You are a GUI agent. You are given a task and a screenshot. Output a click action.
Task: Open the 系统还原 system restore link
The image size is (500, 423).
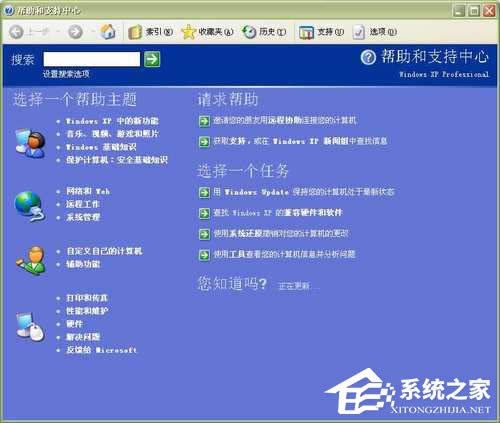coord(281,233)
